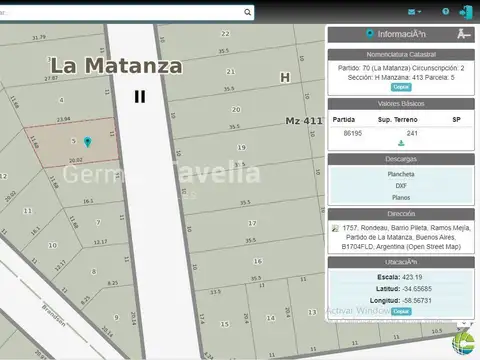The width and height of the screenshot is (480, 360).
Task: Click the blue location pin on parcel 5
Action: [x=87, y=142]
